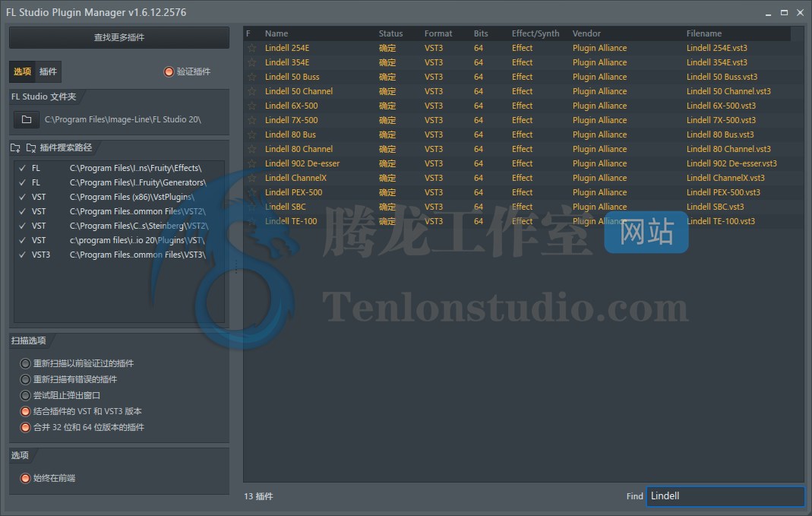Maximize the Plugin Manager window
812x516 pixels.
point(784,12)
